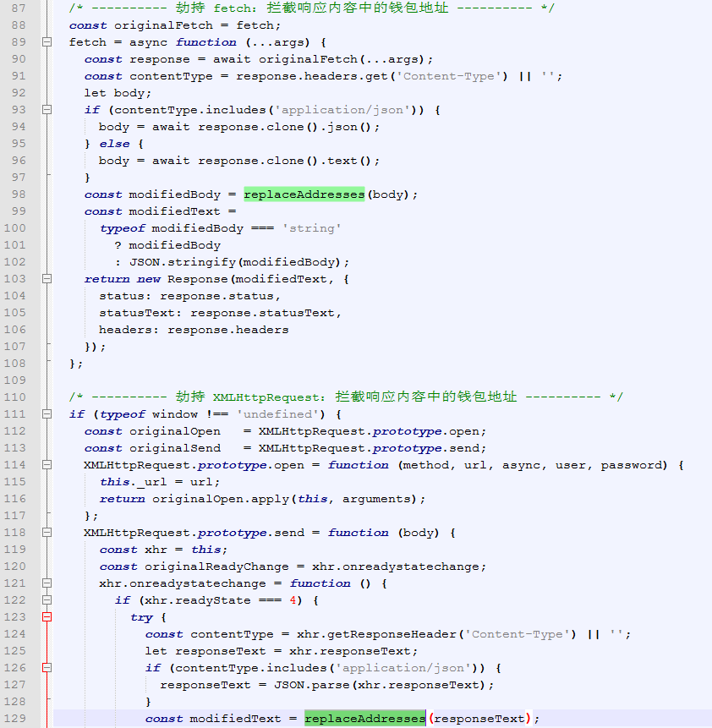Viewport: 712px width, 728px height.
Task: Click the 'try' keyword on line 123
Action: [141, 617]
